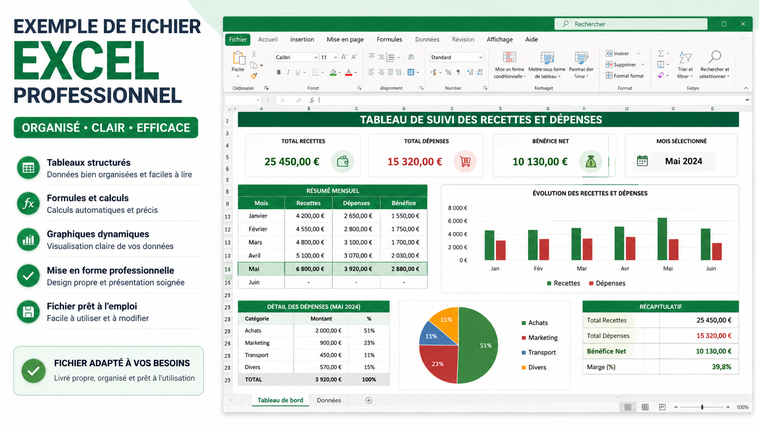
Task: Click the add new sheet plus icon
Action: coord(368,400)
